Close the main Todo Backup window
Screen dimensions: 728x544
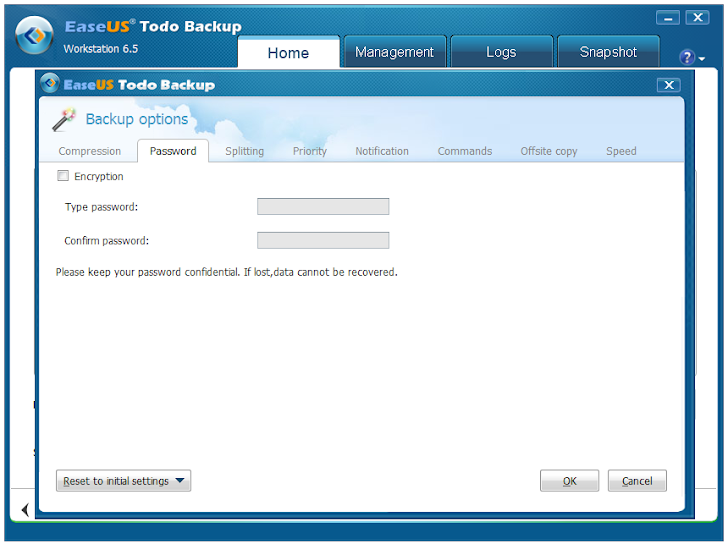click(x=698, y=18)
